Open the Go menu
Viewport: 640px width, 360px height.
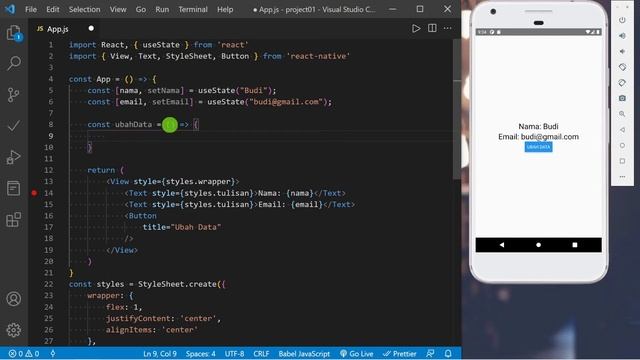point(141,9)
